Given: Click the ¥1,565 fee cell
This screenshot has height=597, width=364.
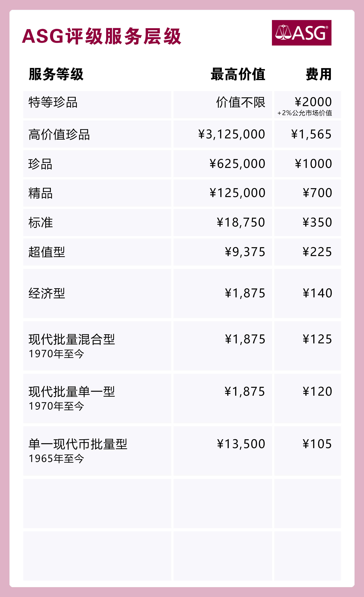Looking at the screenshot, I should (311, 135).
